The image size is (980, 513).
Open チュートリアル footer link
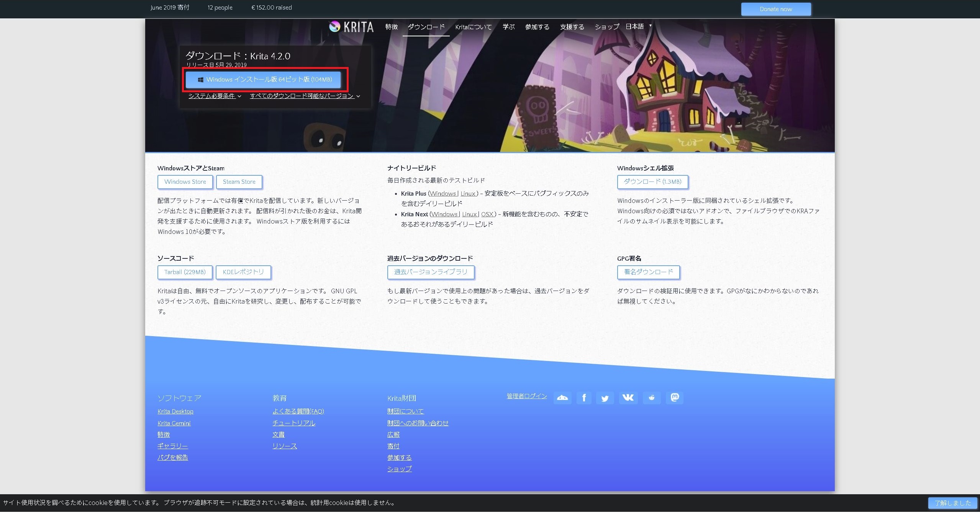[x=294, y=423]
